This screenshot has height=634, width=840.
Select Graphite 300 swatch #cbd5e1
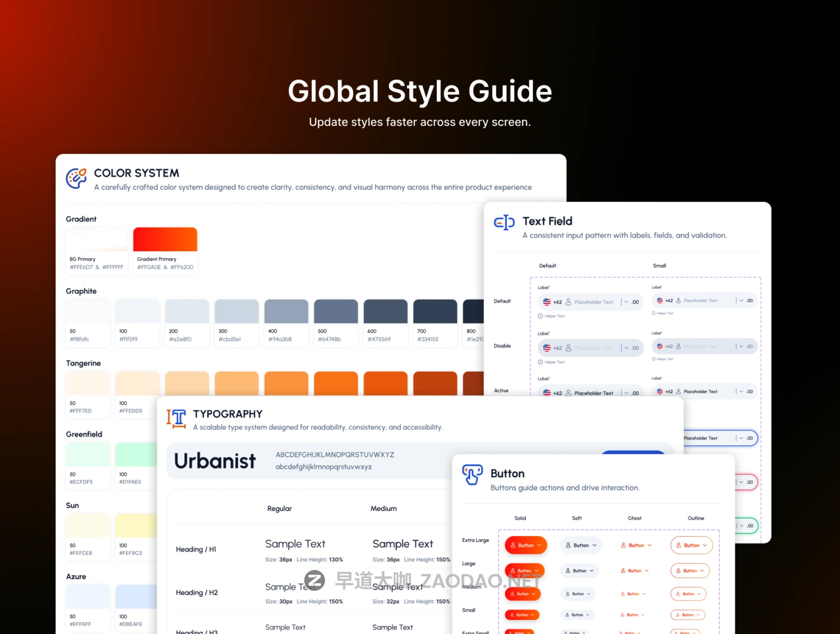click(236, 311)
